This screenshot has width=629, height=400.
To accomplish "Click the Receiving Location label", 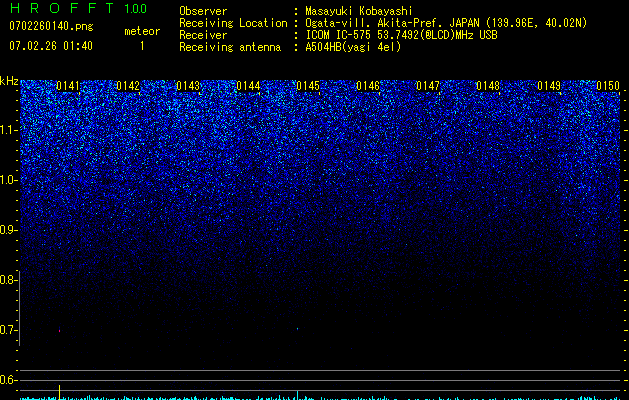I will (233, 23).
